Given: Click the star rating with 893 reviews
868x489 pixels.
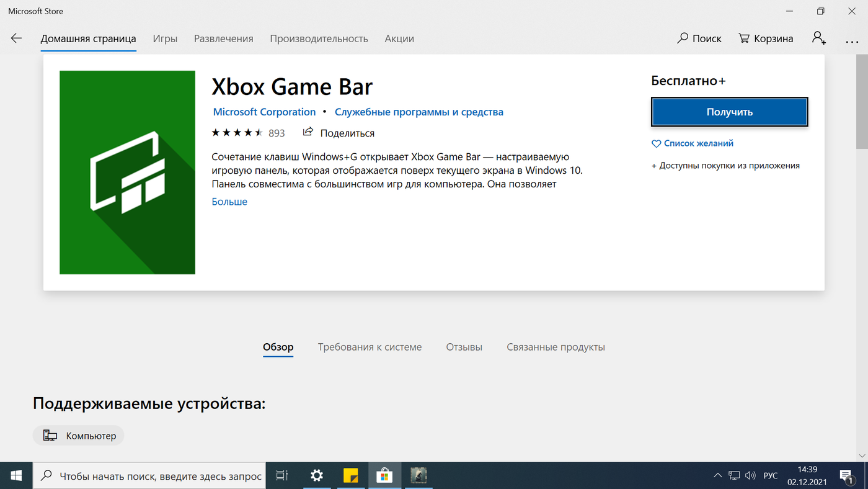Looking at the screenshot, I should tap(248, 133).
